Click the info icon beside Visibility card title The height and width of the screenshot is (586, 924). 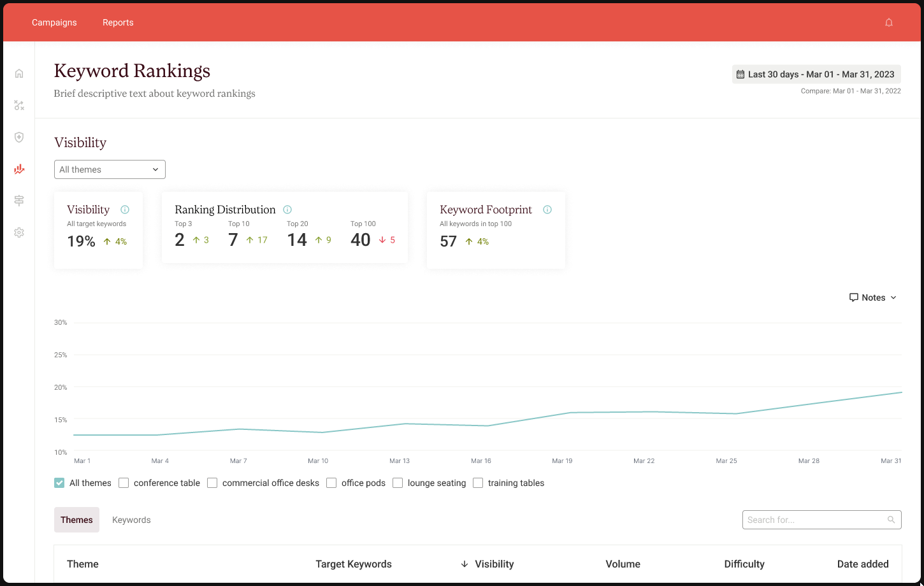pyautogui.click(x=125, y=210)
